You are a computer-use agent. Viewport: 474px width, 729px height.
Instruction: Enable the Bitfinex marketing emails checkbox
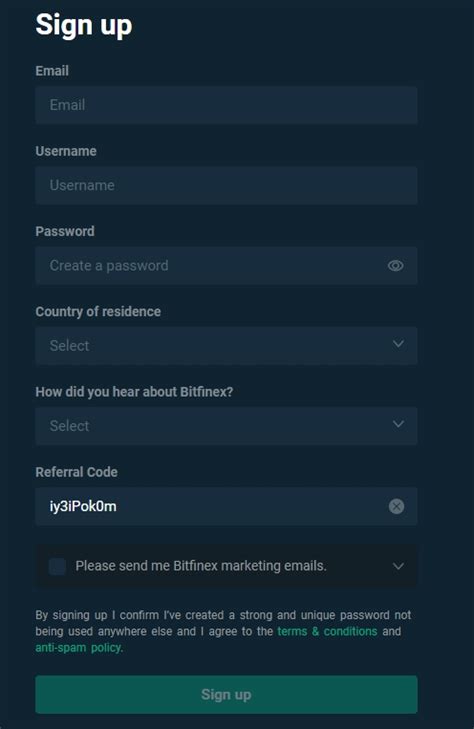pos(57,566)
